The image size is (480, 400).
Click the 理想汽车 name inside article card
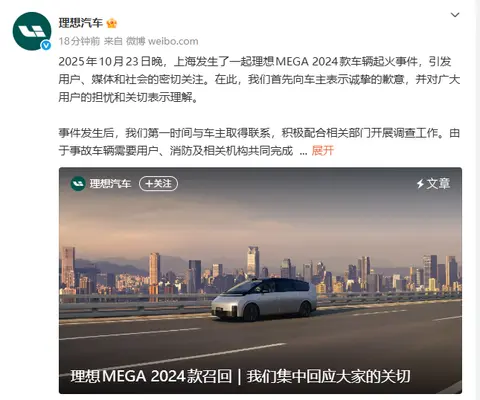click(110, 184)
